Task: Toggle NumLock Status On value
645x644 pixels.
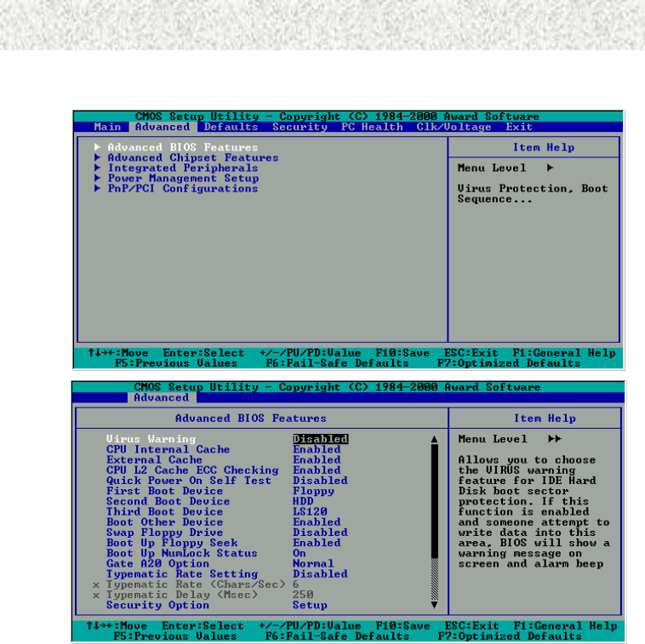Action: pos(299,553)
